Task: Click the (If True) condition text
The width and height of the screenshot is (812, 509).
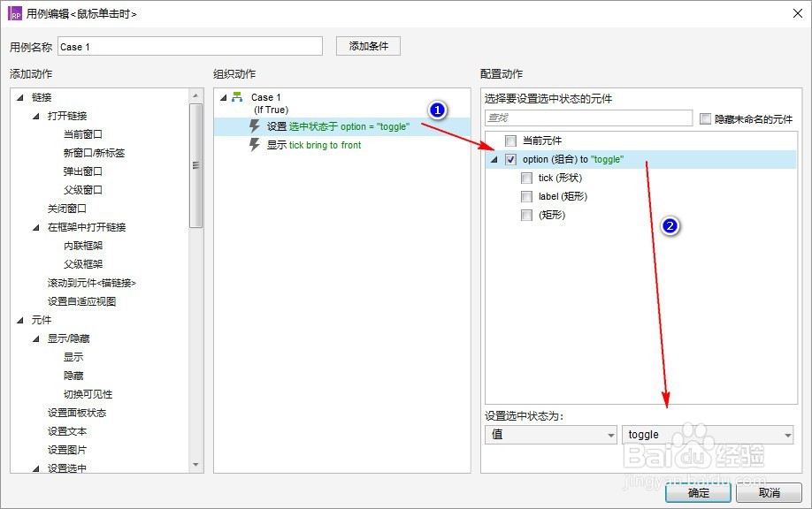Action: click(x=272, y=110)
